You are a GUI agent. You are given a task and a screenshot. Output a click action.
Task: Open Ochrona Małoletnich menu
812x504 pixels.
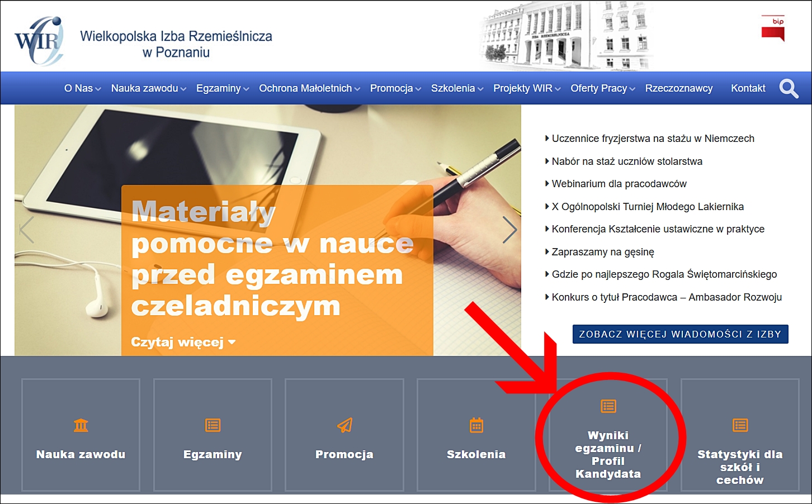[x=305, y=88]
